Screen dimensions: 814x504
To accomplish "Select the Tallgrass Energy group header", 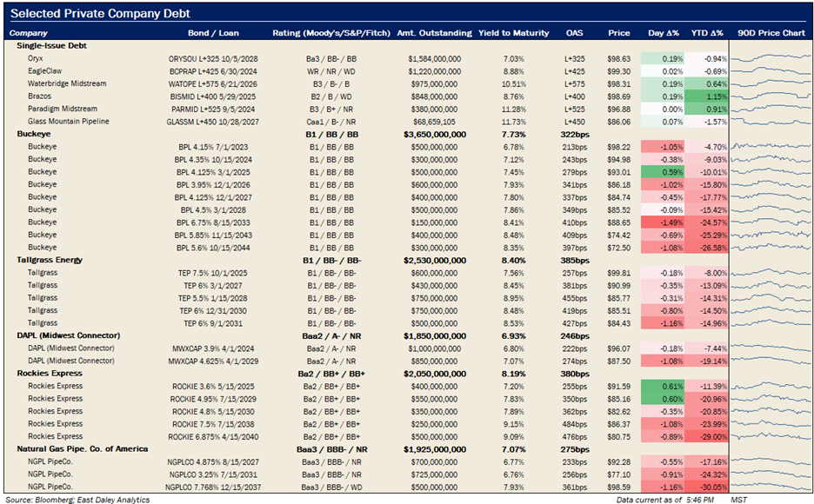I will pyautogui.click(x=50, y=260).
